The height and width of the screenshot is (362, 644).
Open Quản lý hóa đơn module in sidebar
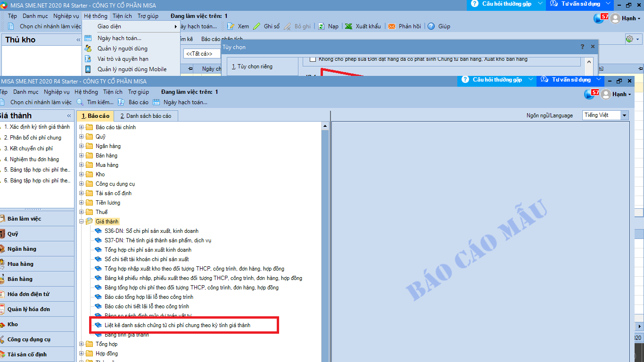coord(37,309)
